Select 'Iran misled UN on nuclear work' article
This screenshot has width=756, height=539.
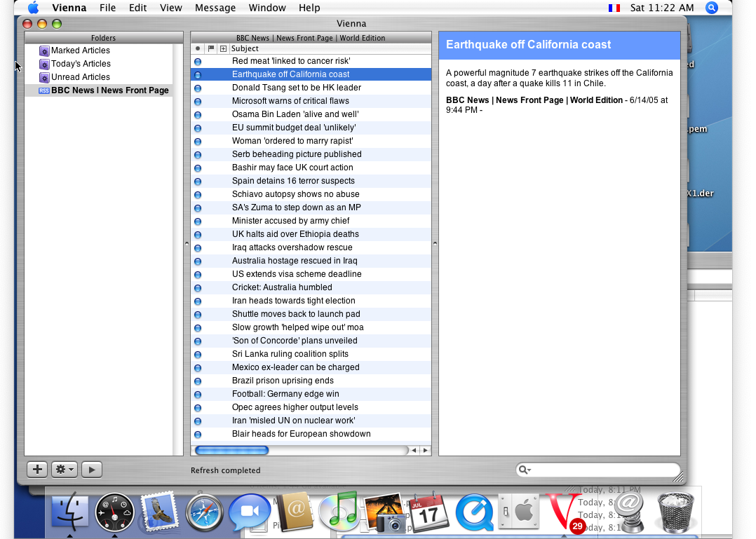[x=311, y=421]
